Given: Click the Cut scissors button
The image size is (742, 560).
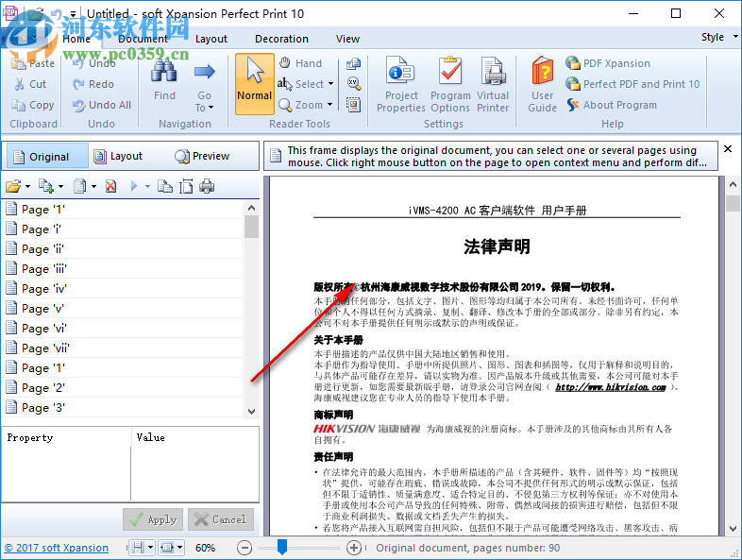Looking at the screenshot, I should pos(30,84).
